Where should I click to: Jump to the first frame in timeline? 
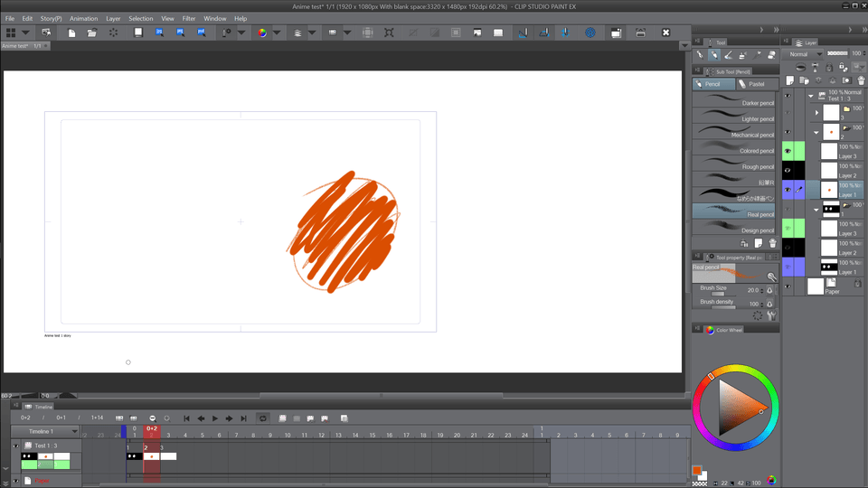(x=186, y=418)
